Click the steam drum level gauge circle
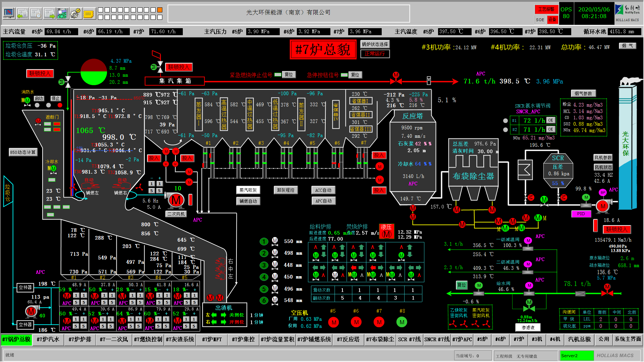 point(94,72)
